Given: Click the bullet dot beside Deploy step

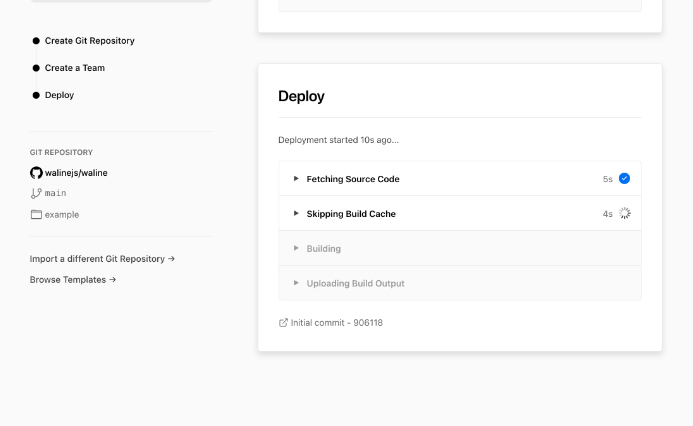Looking at the screenshot, I should [36, 95].
